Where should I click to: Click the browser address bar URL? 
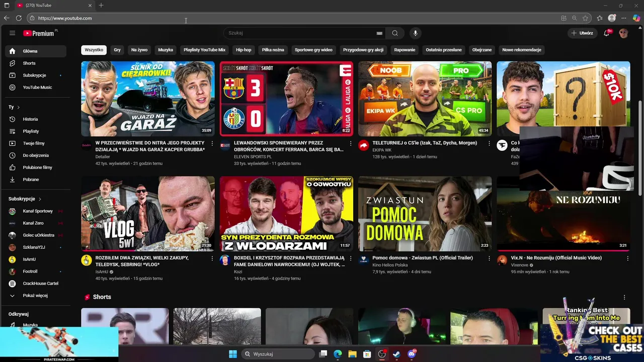pos(65,18)
